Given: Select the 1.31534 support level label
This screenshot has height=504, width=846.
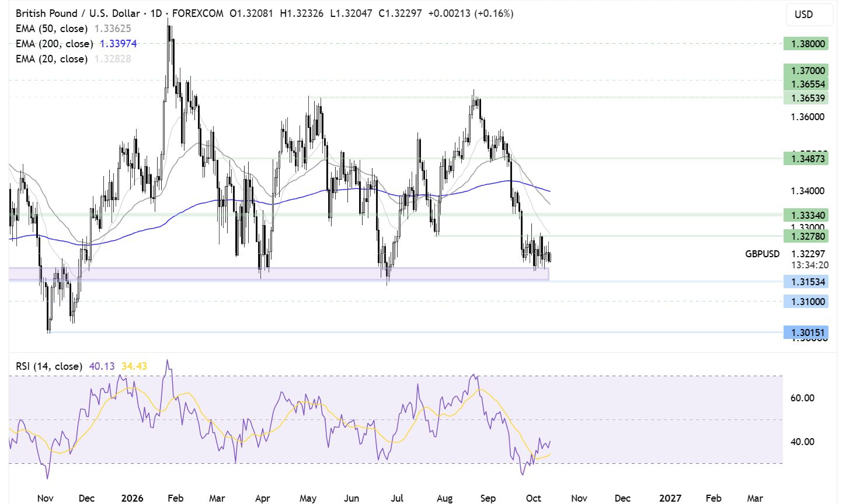Looking at the screenshot, I should coord(806,282).
